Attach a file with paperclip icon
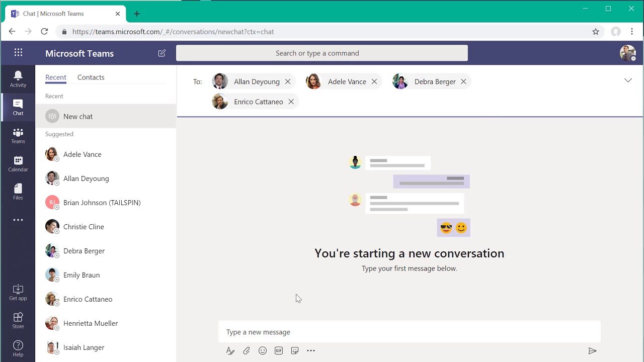Viewport: 644px width, 362px height. (247, 351)
